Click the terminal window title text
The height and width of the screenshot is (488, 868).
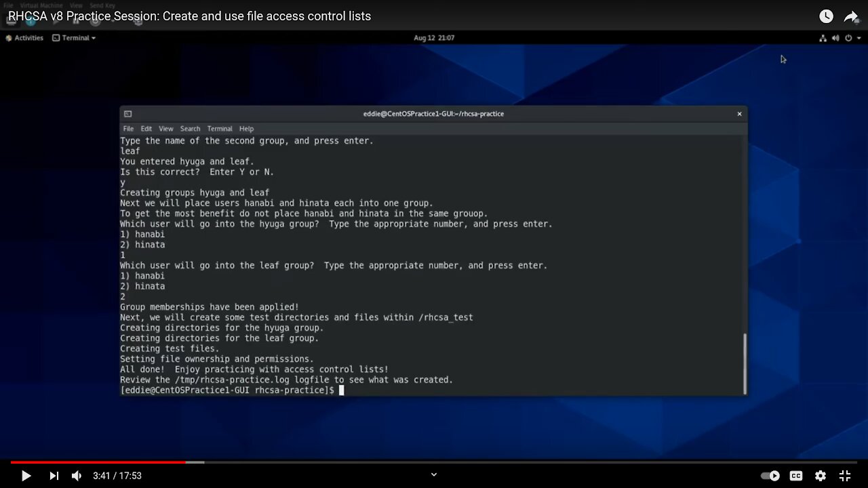(x=433, y=114)
